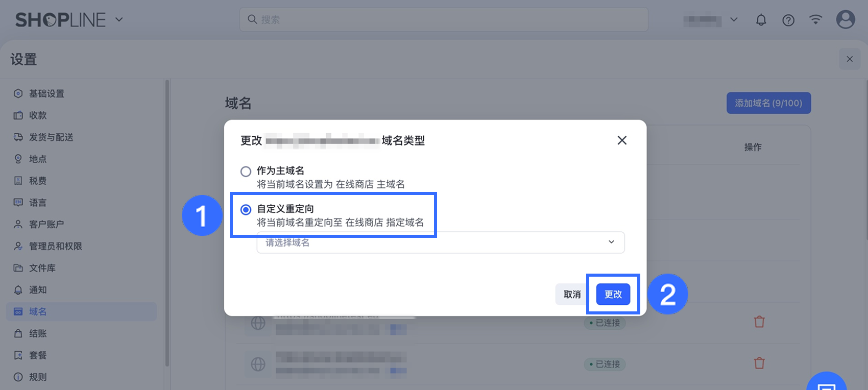Screen dimensions: 868x390
Task: Expand the store name dropdown chevron
Action: pyautogui.click(x=734, y=19)
